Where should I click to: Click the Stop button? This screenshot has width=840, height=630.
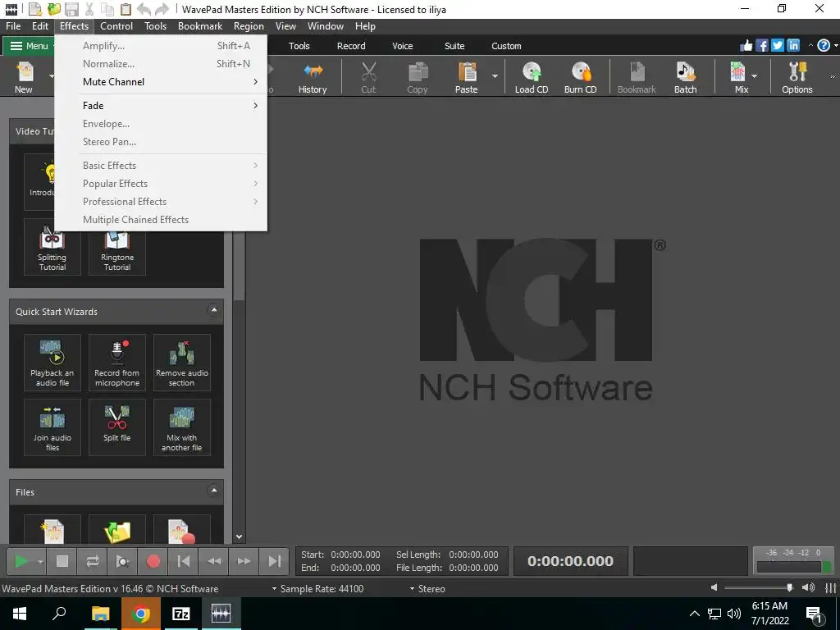(62, 561)
